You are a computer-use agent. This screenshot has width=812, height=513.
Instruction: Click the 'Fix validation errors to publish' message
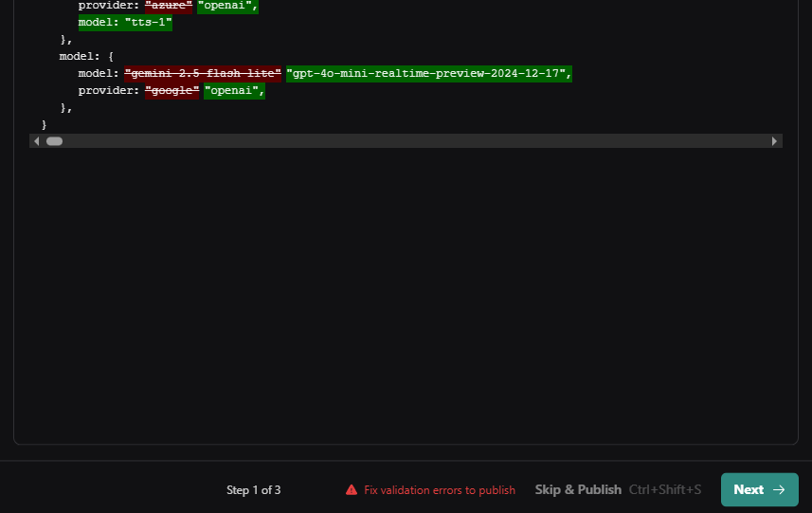pyautogui.click(x=440, y=490)
